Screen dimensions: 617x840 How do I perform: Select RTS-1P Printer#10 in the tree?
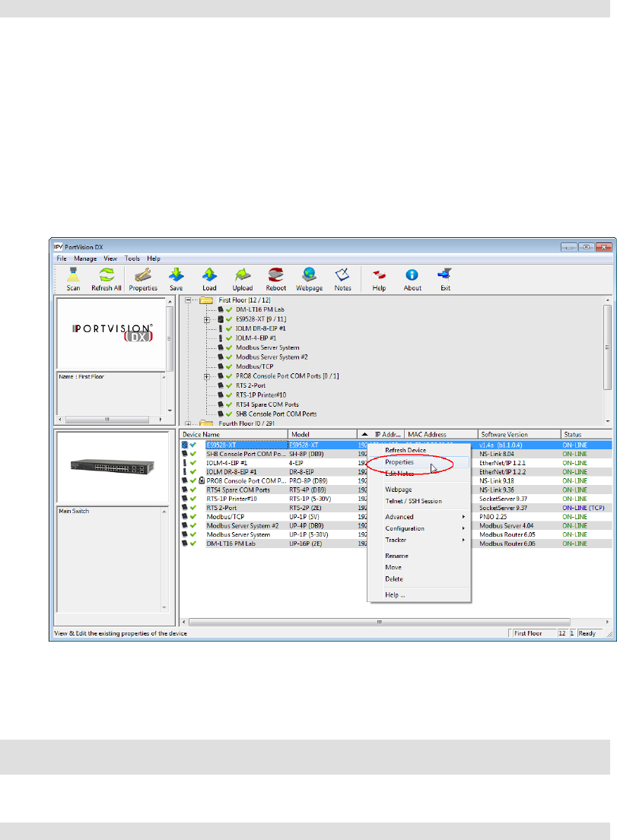[x=261, y=395]
